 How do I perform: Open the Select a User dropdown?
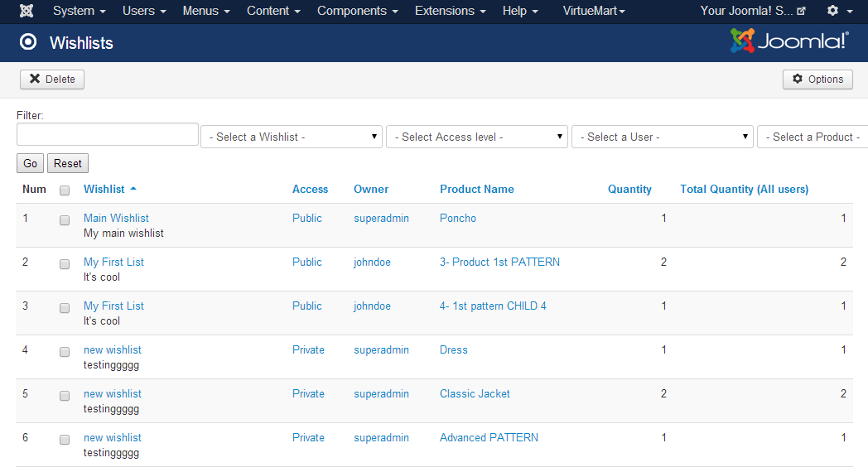pyautogui.click(x=663, y=137)
